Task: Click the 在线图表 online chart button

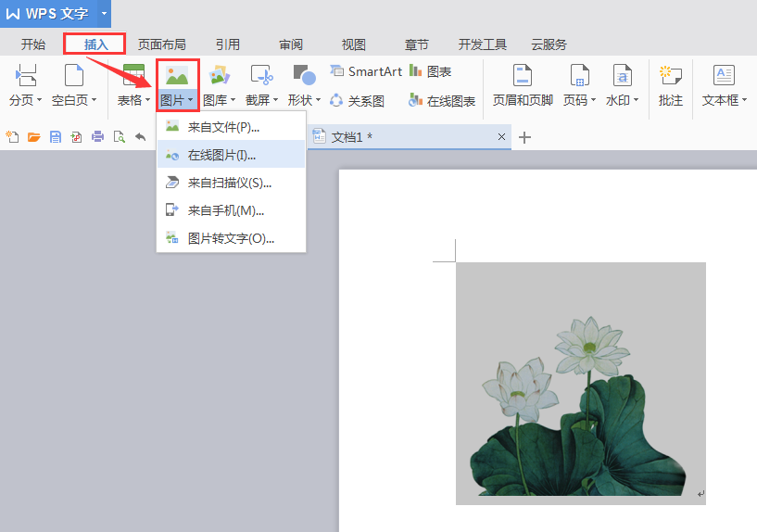Action: 442,100
